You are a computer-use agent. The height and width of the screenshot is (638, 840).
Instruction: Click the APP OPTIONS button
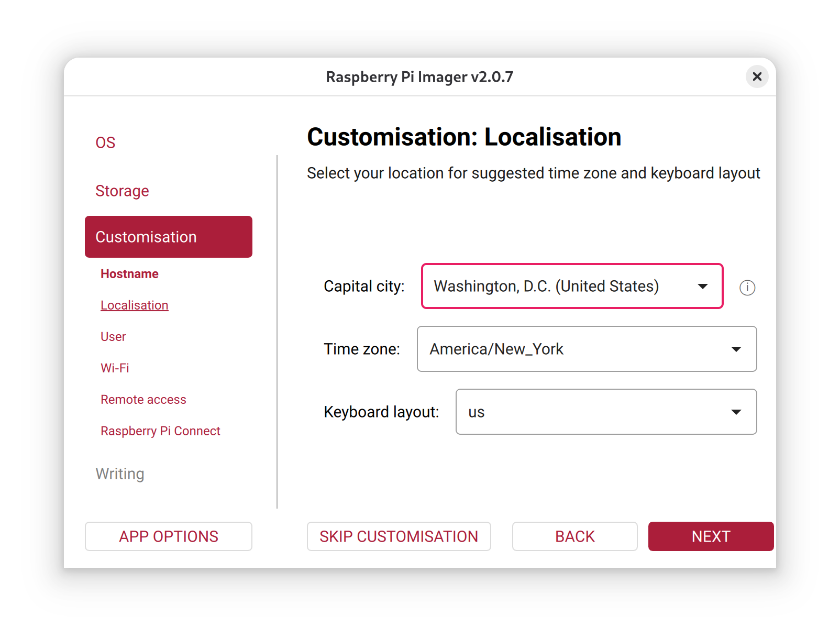point(169,536)
